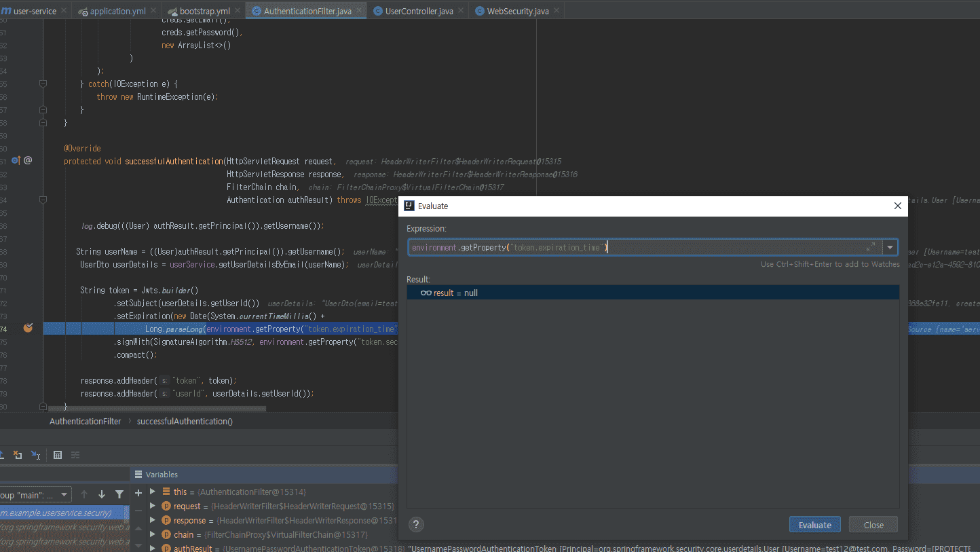This screenshot has width=980, height=552.
Task: Switch to the UserController.java tab
Action: 419,12
